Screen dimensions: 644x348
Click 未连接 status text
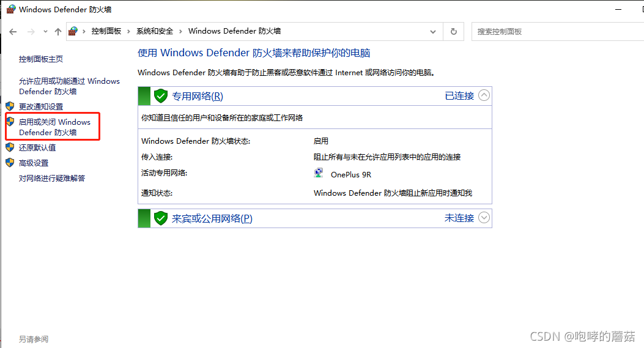pos(459,218)
